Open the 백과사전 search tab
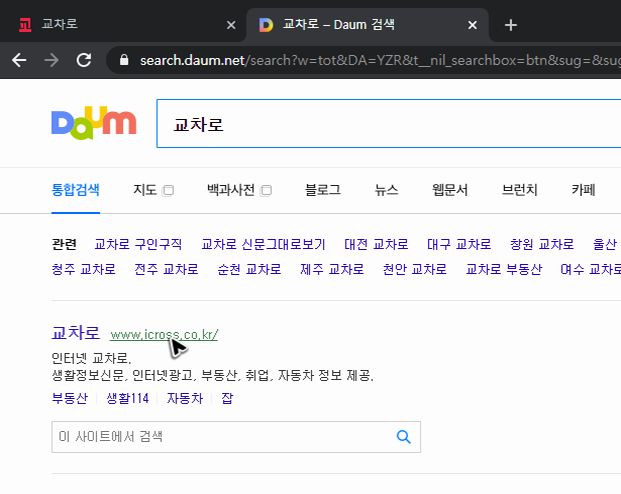This screenshot has height=494, width=621. pos(231,190)
